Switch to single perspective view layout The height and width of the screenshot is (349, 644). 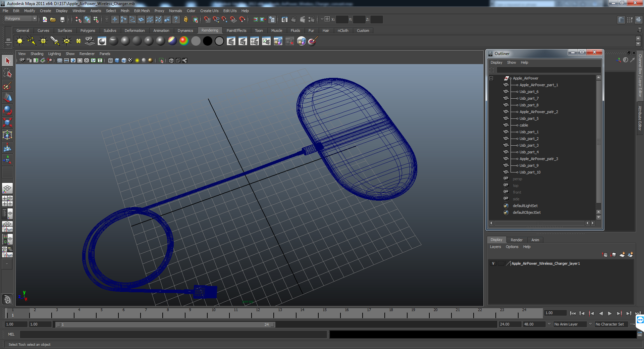point(7,188)
